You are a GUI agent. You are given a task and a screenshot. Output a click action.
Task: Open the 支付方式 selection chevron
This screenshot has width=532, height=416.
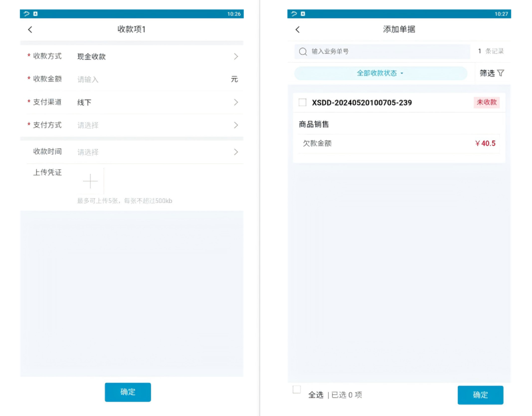(236, 125)
